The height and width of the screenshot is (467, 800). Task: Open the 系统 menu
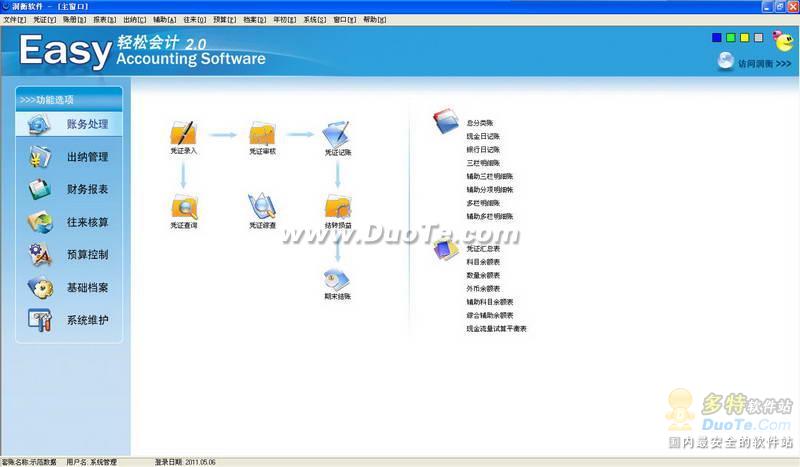pyautogui.click(x=315, y=19)
